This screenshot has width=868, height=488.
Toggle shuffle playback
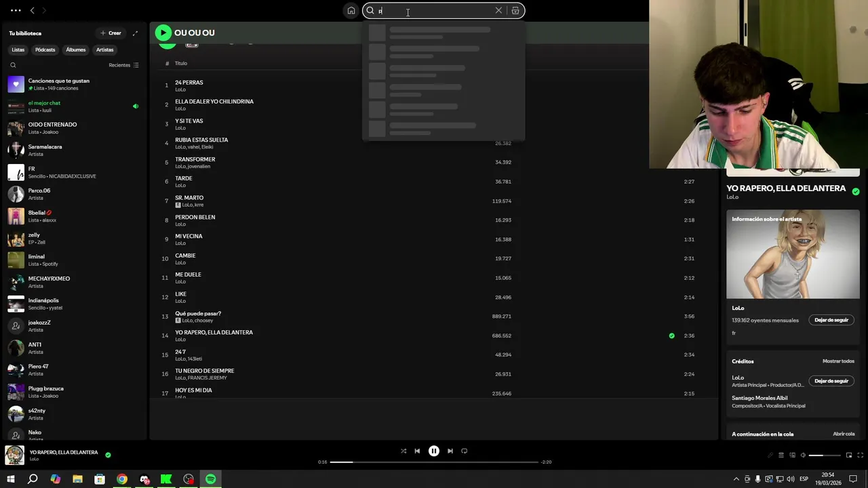tap(403, 451)
